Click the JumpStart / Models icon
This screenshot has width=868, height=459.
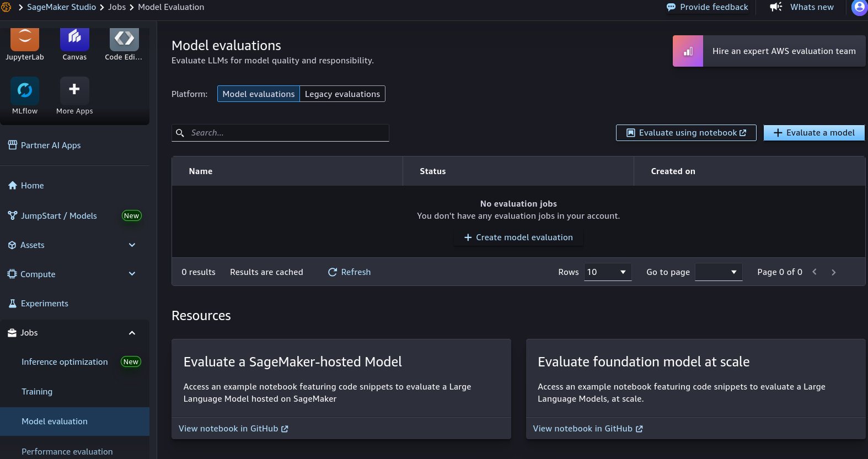click(13, 215)
